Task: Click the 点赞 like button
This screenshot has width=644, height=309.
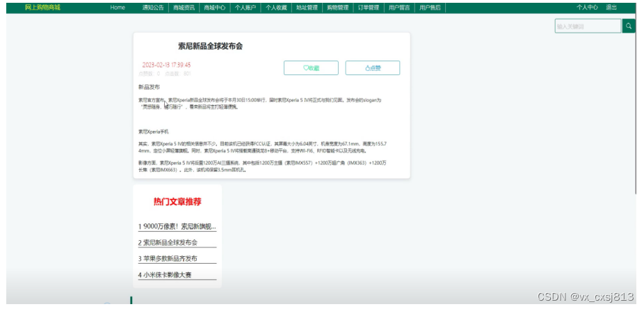Action: (x=373, y=68)
